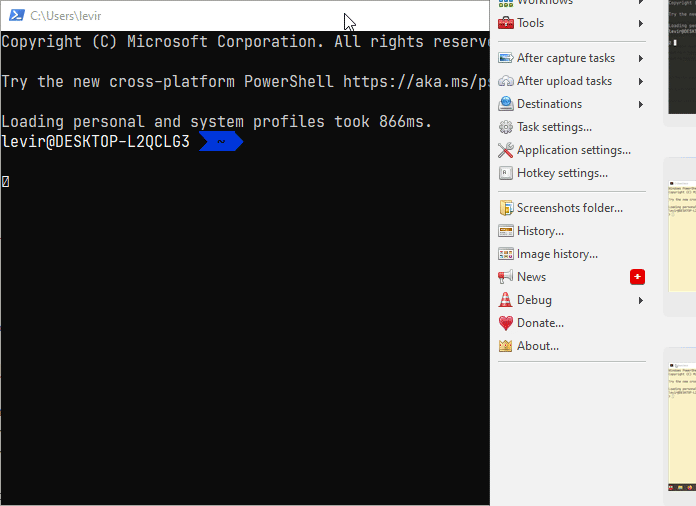Click the History list icon
This screenshot has height=506, width=696.
click(506, 231)
